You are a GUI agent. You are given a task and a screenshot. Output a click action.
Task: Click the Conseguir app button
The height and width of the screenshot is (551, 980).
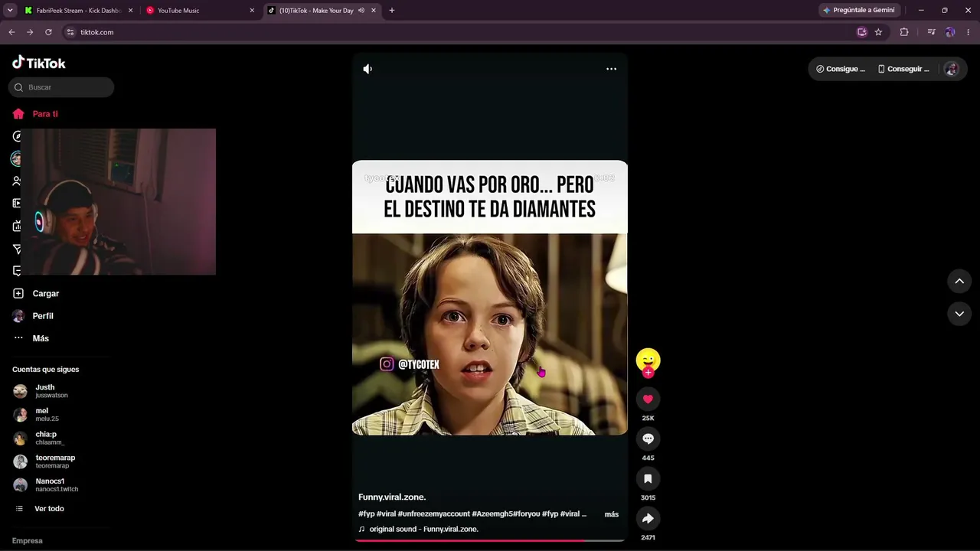(903, 69)
